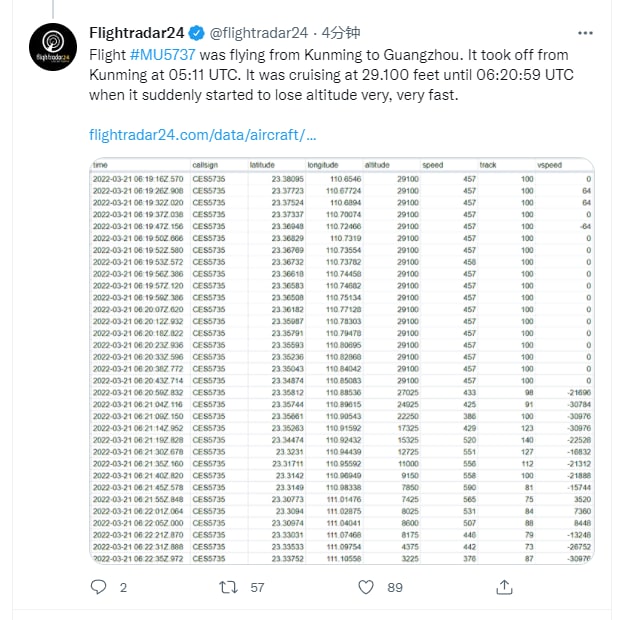Click the 'vspeed' column header in the table image
Screen dimensions: 623x620
pos(550,165)
